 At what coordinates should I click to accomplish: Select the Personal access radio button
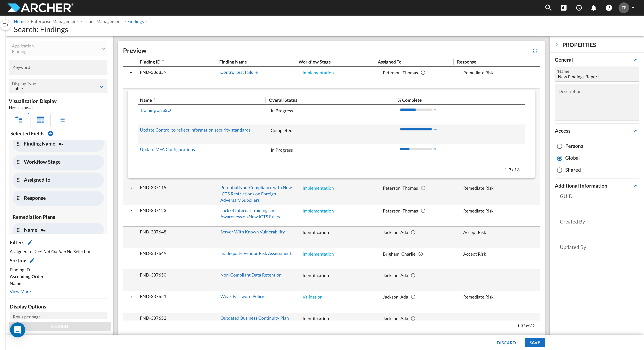point(560,146)
